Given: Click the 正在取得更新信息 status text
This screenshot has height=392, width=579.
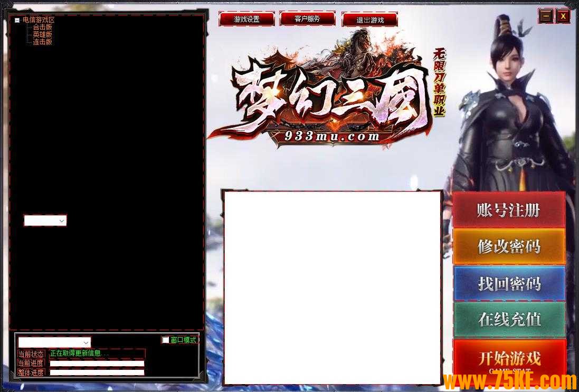Looking at the screenshot, I should pos(79,353).
